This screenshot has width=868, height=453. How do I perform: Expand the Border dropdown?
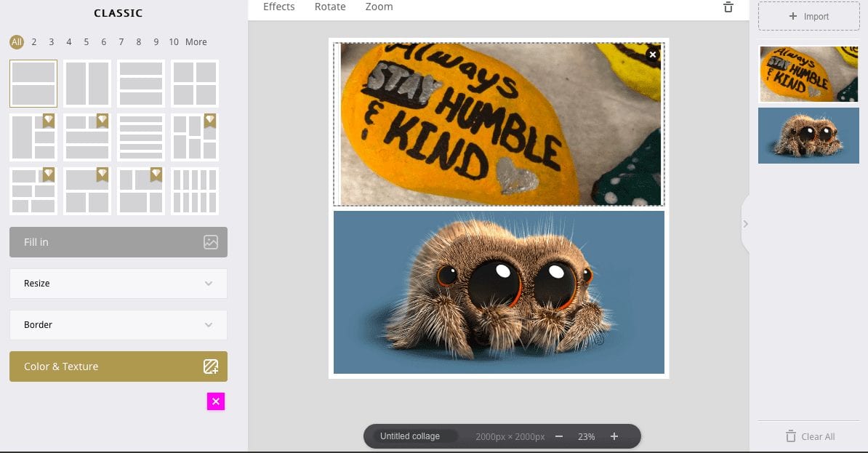click(118, 325)
